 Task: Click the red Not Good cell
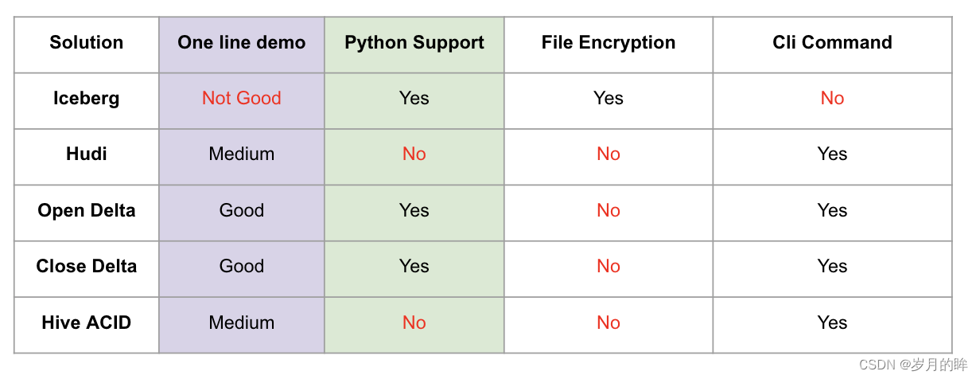[242, 99]
